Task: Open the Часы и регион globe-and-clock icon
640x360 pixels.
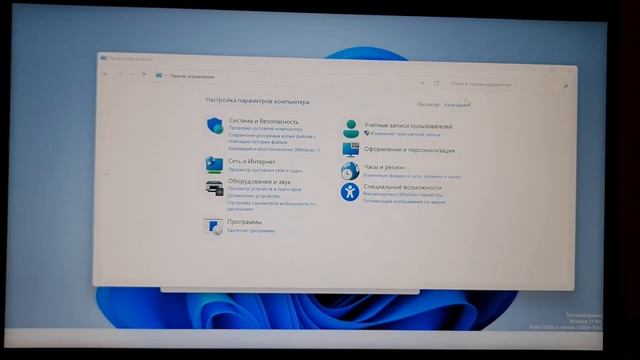Action: coord(350,171)
